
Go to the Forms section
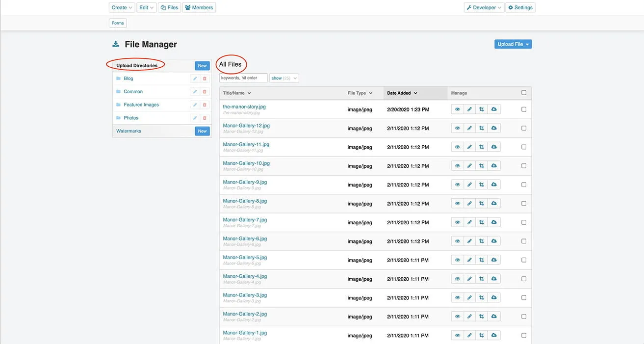pos(118,23)
